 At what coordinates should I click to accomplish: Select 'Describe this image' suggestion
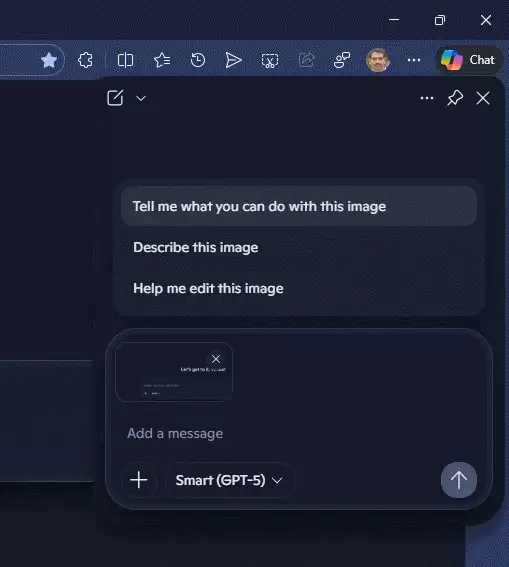coord(299,247)
